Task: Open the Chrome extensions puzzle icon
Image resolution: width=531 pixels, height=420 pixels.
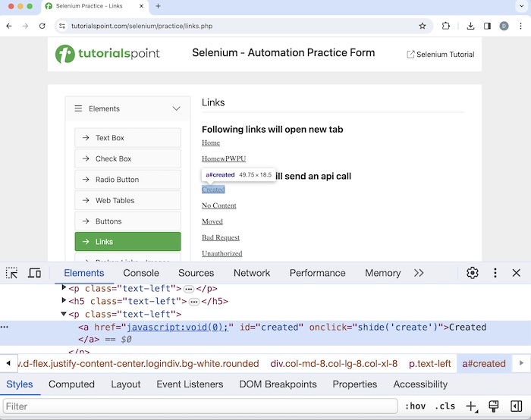Action: point(446,26)
